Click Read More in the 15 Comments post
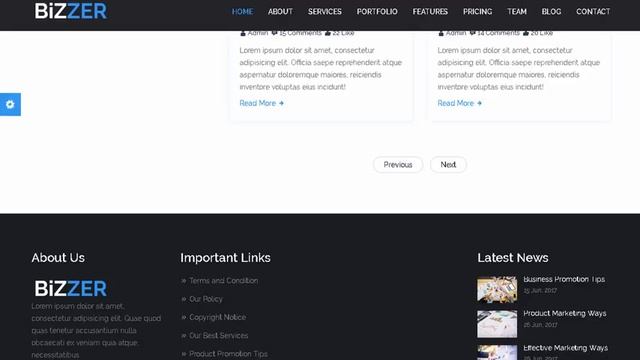 click(262, 103)
